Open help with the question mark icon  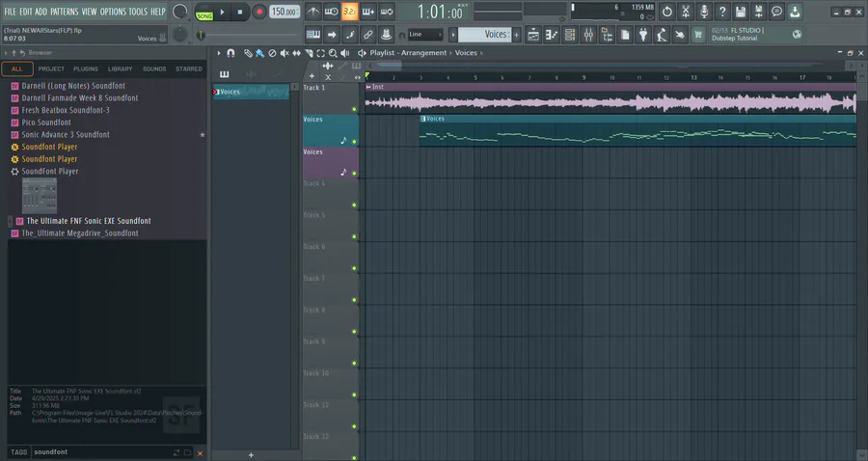(x=721, y=11)
